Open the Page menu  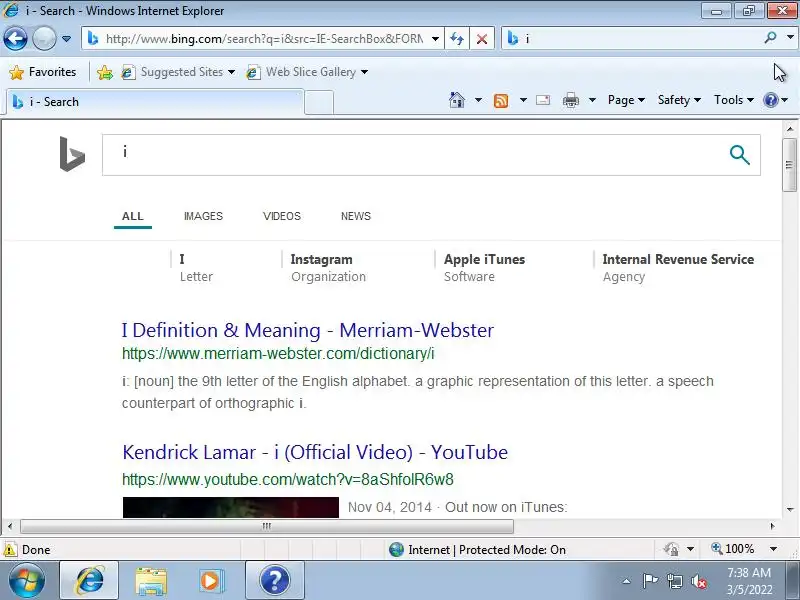(626, 100)
